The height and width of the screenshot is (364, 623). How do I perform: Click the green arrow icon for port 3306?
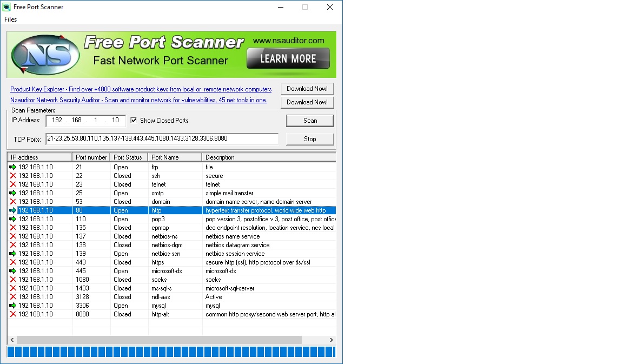click(x=13, y=306)
